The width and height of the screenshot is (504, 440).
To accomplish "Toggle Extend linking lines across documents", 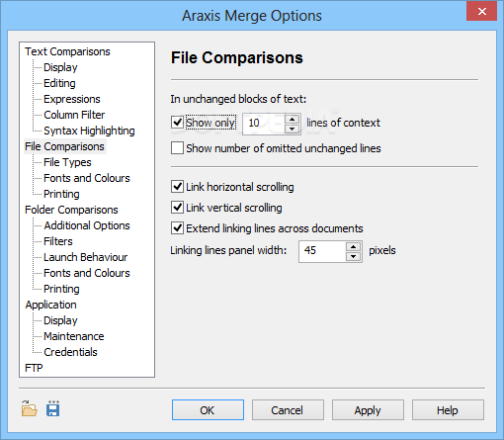I will (177, 228).
